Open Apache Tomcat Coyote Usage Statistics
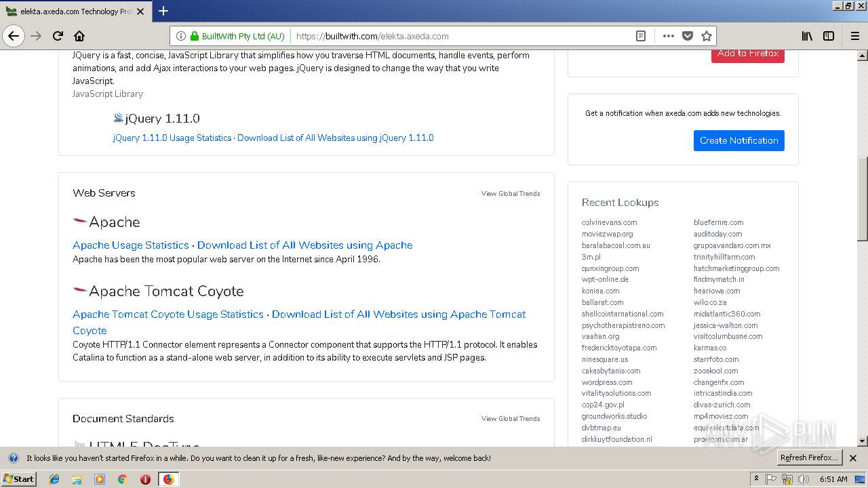Screen dimensions: 868x488 [168, 314]
